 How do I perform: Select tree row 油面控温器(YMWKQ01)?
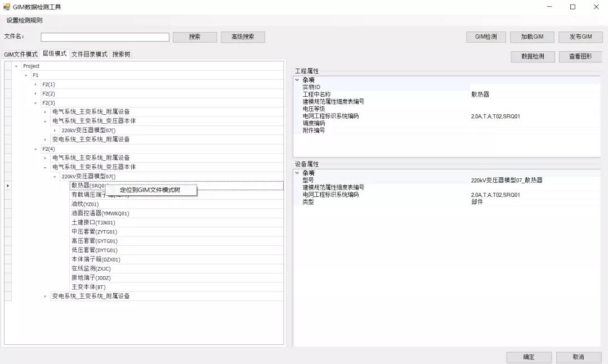point(176,213)
